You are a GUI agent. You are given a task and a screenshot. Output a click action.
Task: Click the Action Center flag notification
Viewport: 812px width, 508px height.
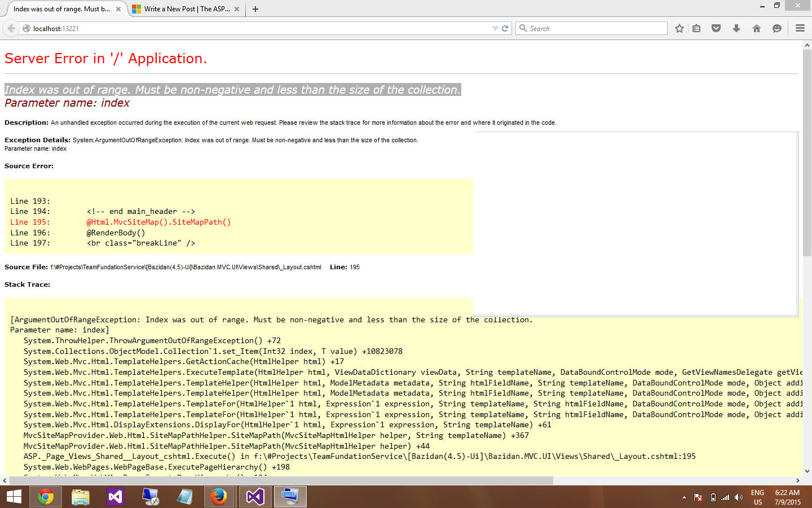pyautogui.click(x=697, y=497)
